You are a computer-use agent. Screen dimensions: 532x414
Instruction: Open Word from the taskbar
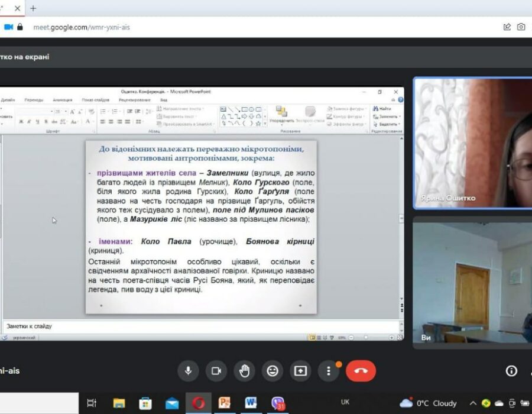click(251, 403)
